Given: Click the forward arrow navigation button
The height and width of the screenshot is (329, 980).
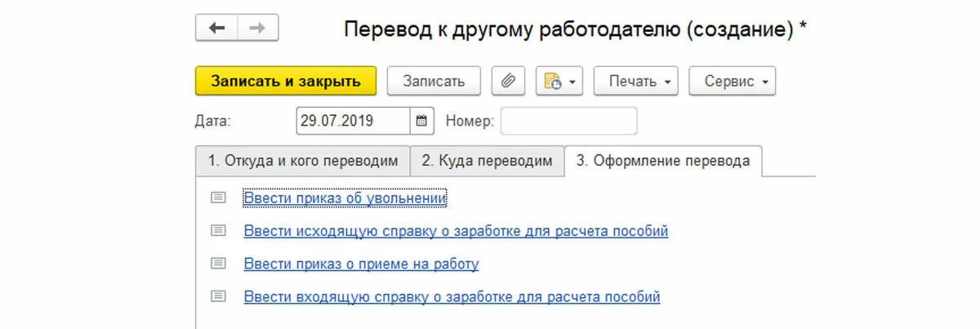Looking at the screenshot, I should click(257, 29).
